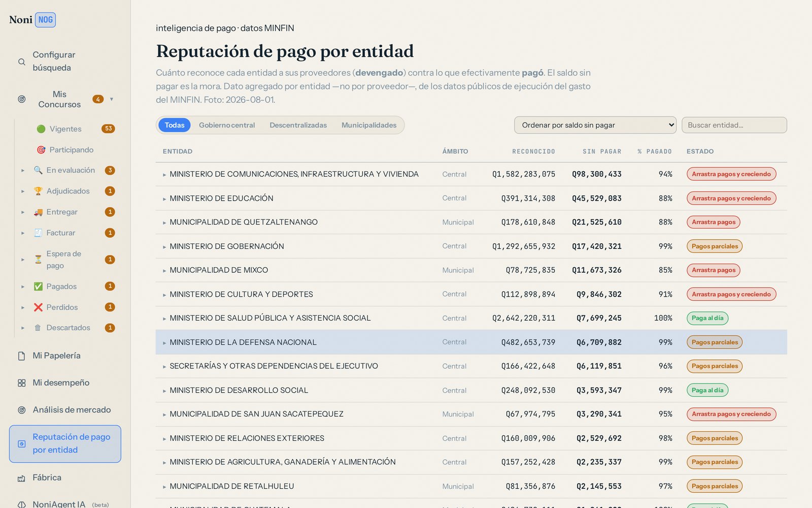Viewport: 812px width, 508px height.
Task: Click MINISTERIO DE AGRICULTURA, GANADERÍA Y ALIMENTACIÓN name
Action: pyautogui.click(x=283, y=462)
